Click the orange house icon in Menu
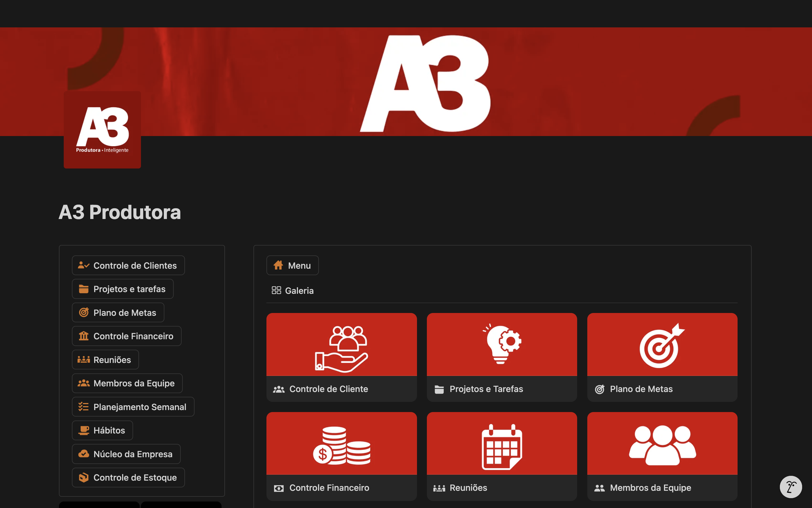This screenshot has width=812, height=508. tap(278, 265)
